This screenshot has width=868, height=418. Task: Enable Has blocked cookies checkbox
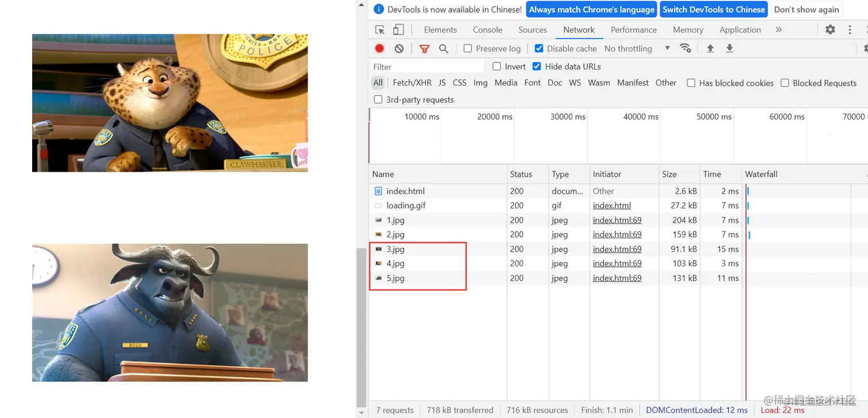pyautogui.click(x=691, y=83)
